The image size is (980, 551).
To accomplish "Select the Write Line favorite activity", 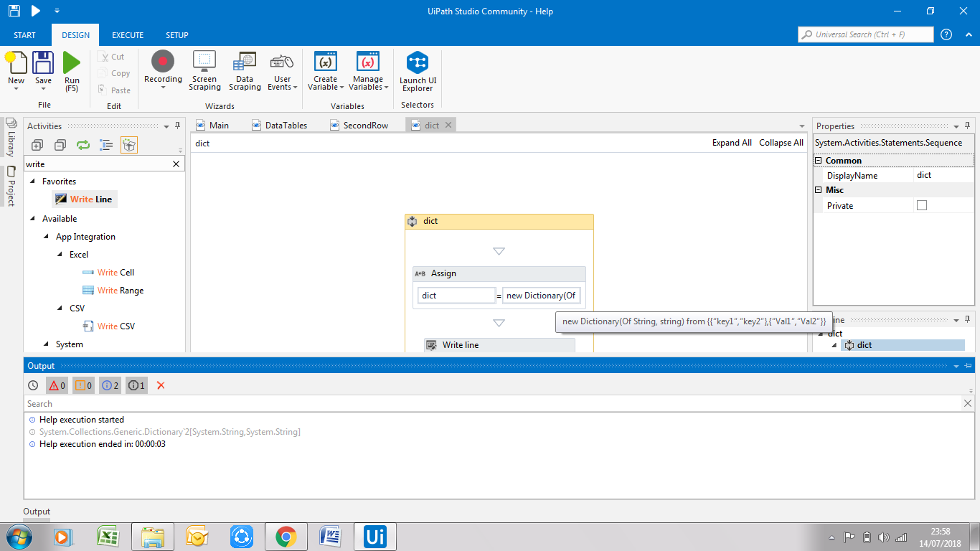I will click(84, 199).
